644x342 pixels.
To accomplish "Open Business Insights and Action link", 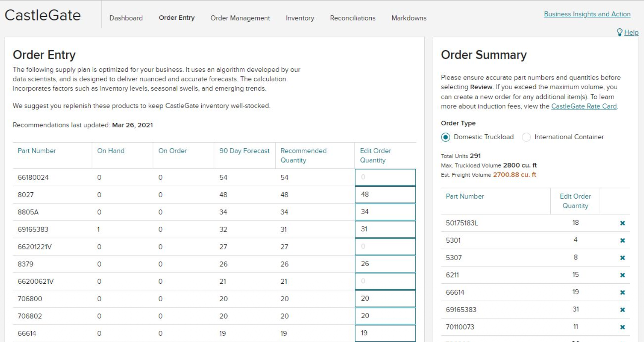I will 587,14.
